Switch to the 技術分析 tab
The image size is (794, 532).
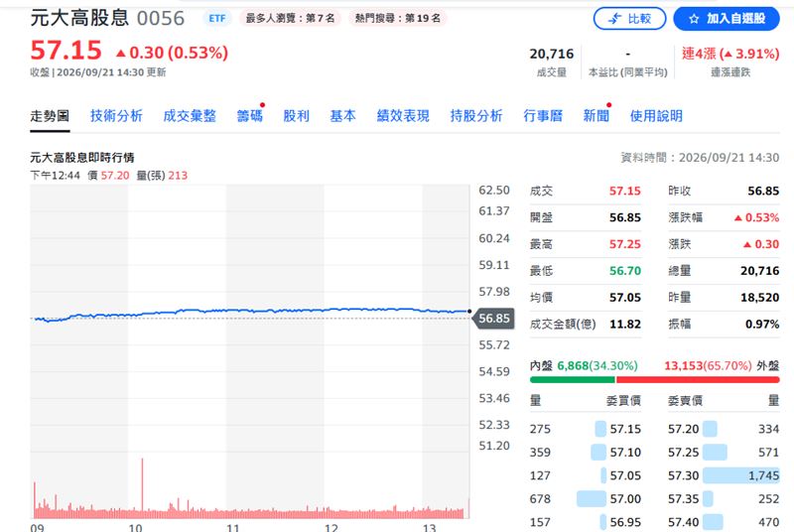click(x=116, y=116)
